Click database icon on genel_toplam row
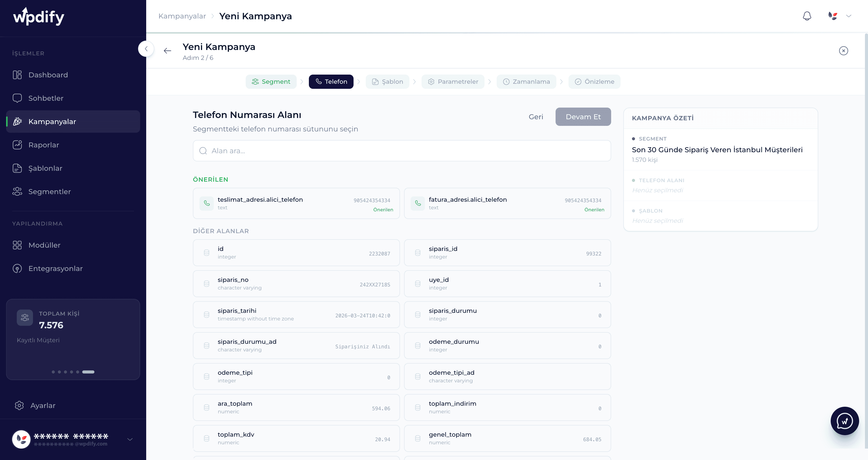 (x=418, y=438)
